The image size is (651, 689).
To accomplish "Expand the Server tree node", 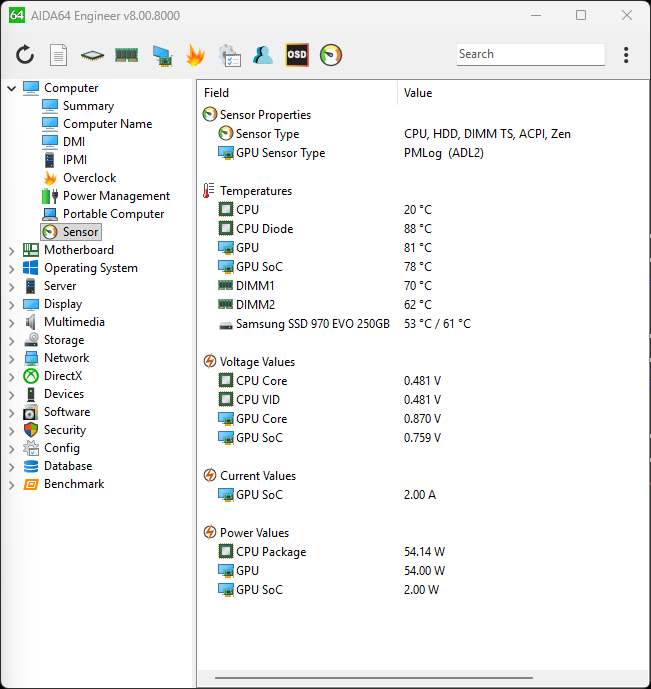I will (12, 286).
